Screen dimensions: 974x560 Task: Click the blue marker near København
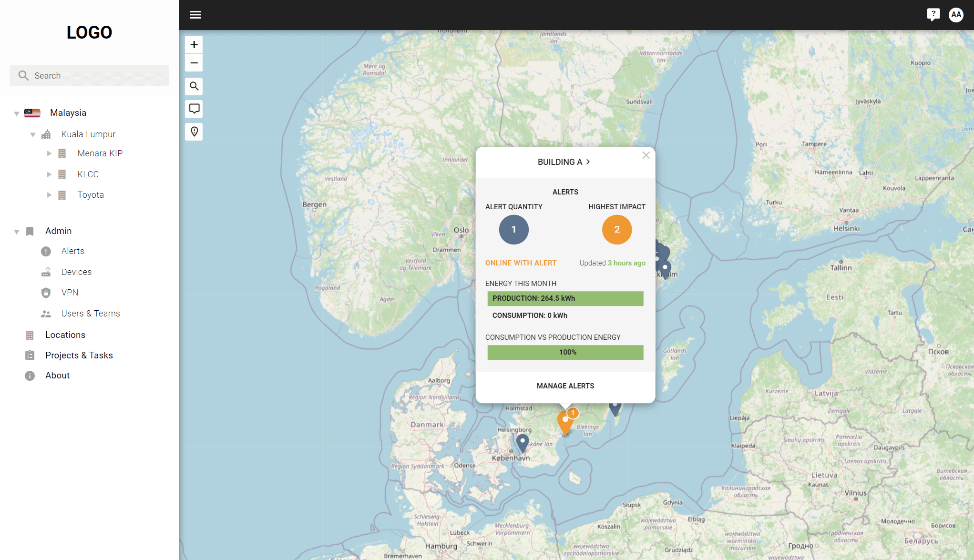coord(523,443)
